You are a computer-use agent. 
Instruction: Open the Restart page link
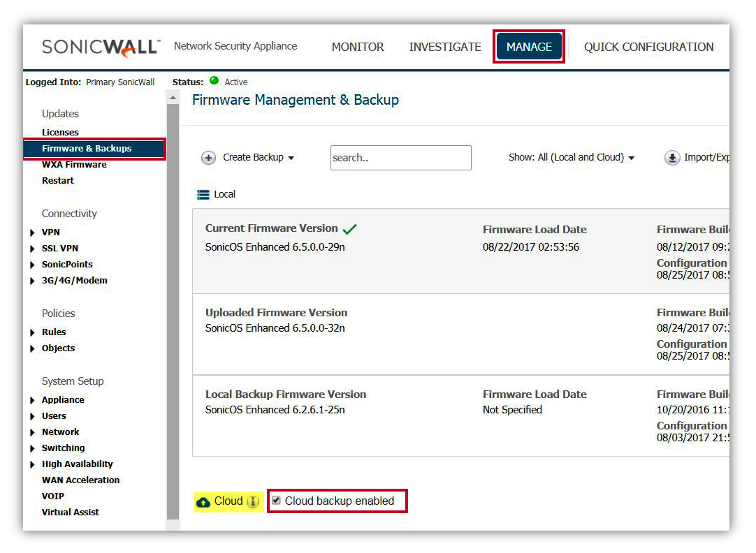pos(57,181)
